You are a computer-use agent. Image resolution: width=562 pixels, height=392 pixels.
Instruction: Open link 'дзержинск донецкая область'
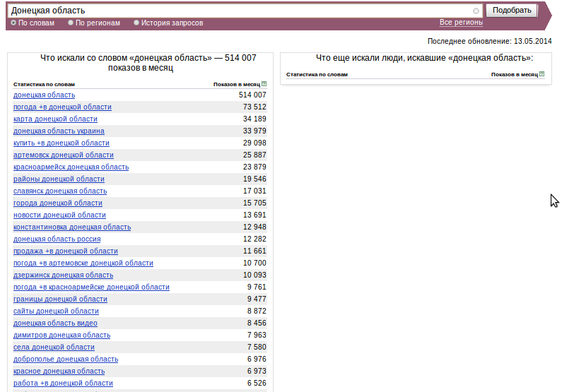(x=64, y=275)
